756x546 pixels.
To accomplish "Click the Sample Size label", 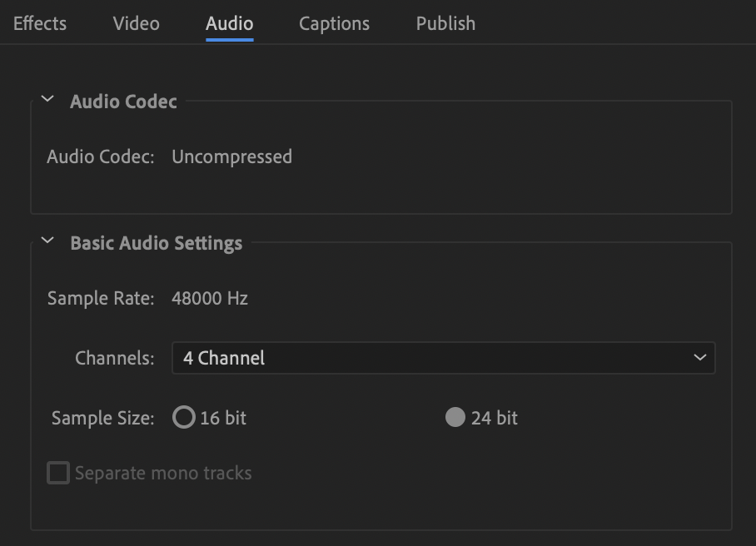I will click(102, 418).
